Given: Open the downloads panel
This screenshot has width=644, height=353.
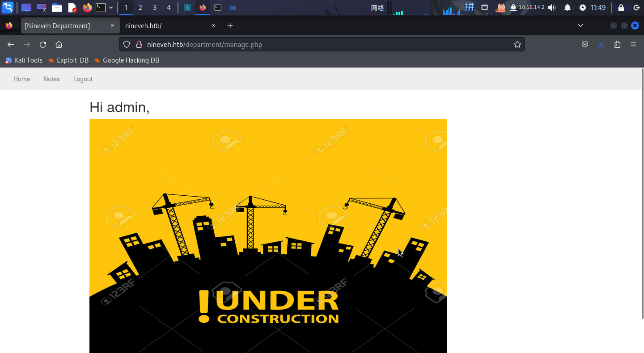Looking at the screenshot, I should point(601,44).
